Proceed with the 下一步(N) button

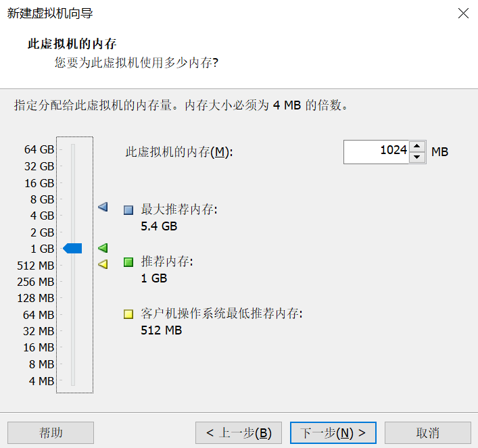tap(333, 432)
